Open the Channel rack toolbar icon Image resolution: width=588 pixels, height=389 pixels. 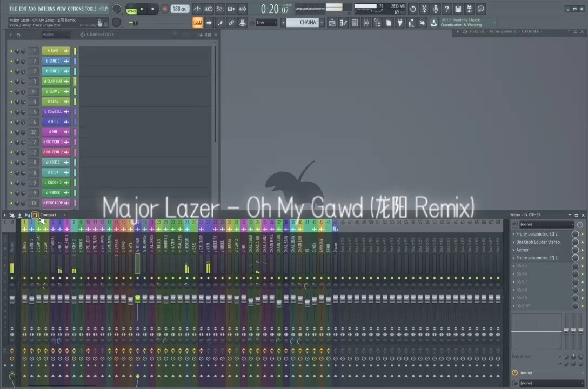coord(355,23)
